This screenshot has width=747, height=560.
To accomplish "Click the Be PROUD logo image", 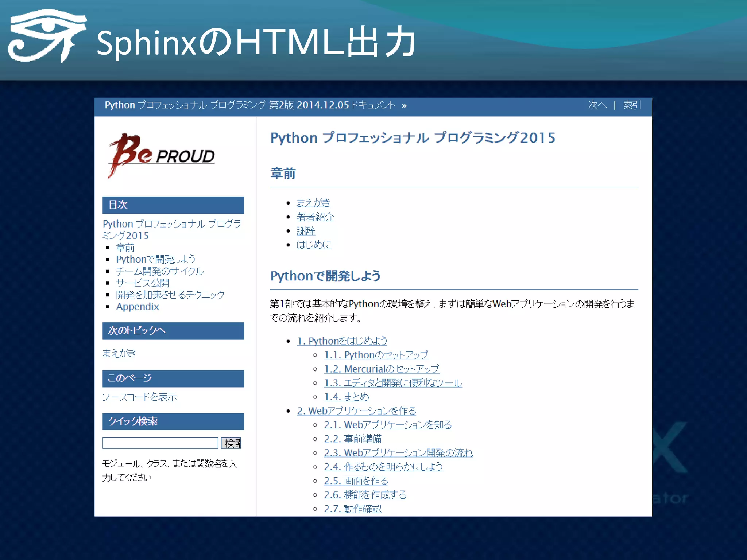I will [x=161, y=156].
